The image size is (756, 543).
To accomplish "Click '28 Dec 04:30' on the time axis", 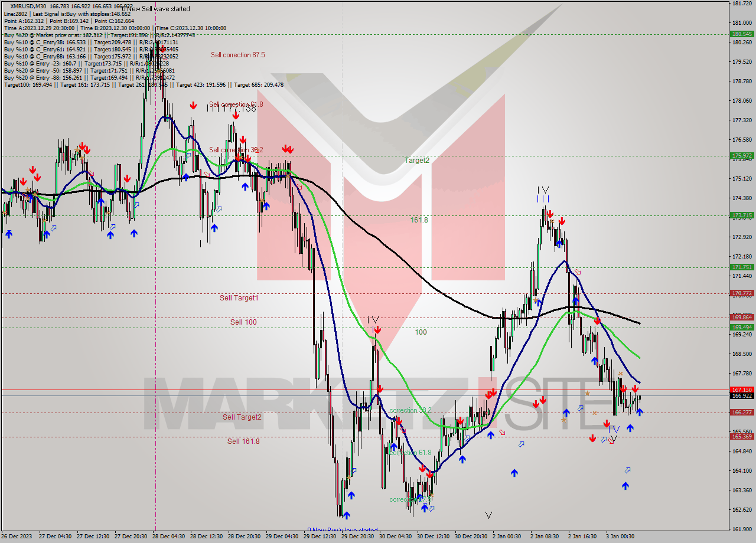I will coord(168,537).
